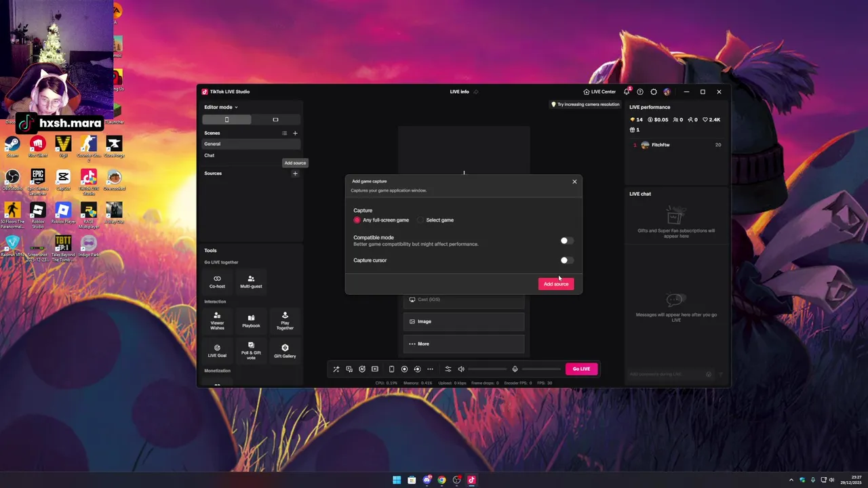Screen dimensions: 868x488
Task: Select the Image source option
Action: (x=464, y=321)
